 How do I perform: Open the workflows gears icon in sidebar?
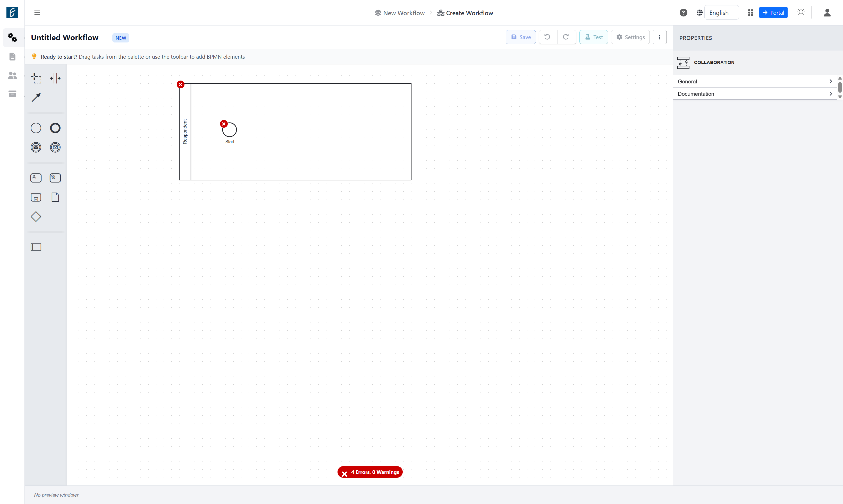[x=12, y=37]
